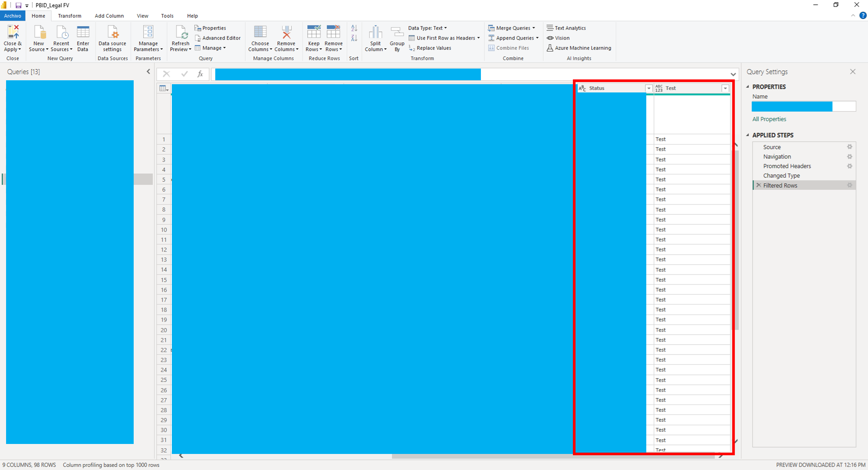Click the Choose Columns icon
Screen dimensions: 868x470
260,32
